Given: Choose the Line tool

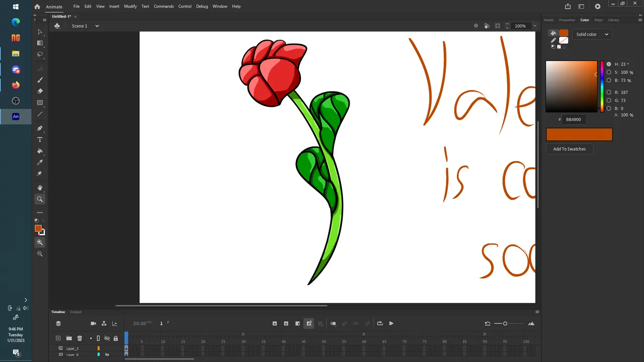Looking at the screenshot, I should point(40,114).
